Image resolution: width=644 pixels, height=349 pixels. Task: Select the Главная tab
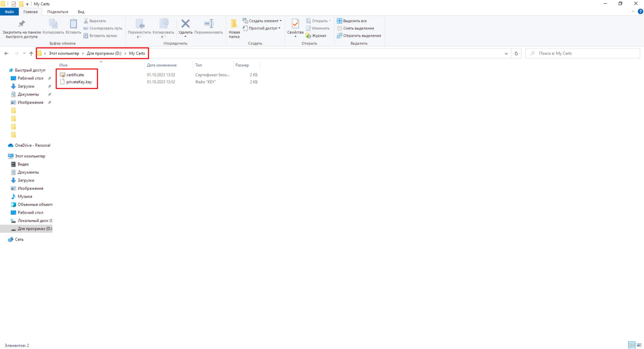(x=30, y=12)
